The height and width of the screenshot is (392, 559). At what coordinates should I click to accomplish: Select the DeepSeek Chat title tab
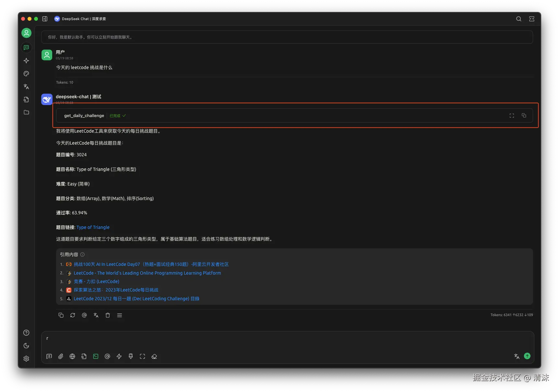80,19
